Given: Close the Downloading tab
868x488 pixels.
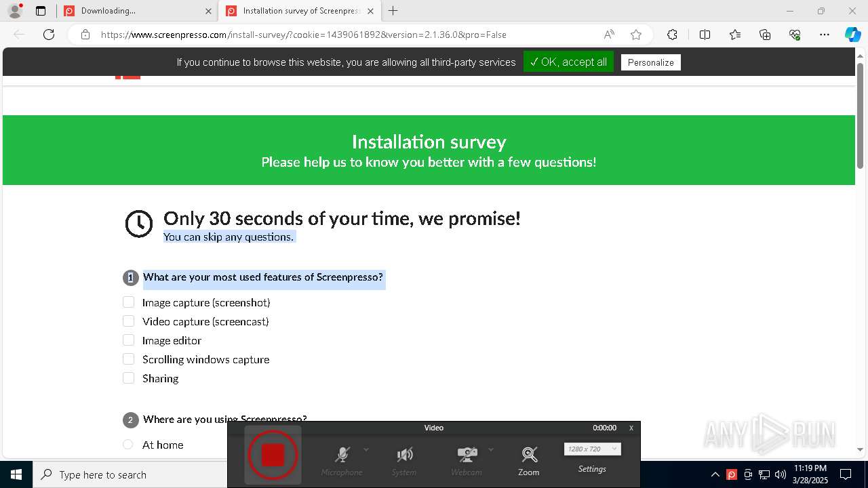Looking at the screenshot, I should click(208, 11).
